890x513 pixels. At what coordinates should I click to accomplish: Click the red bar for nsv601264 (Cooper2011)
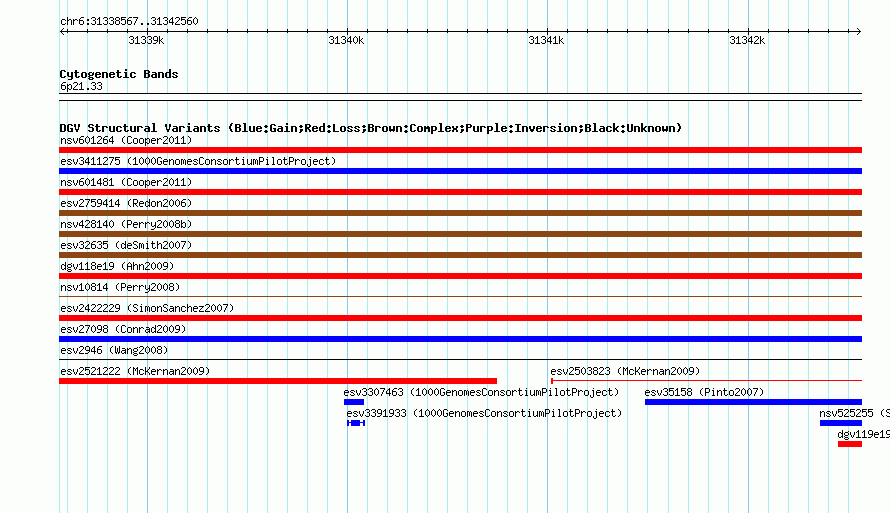click(460, 150)
